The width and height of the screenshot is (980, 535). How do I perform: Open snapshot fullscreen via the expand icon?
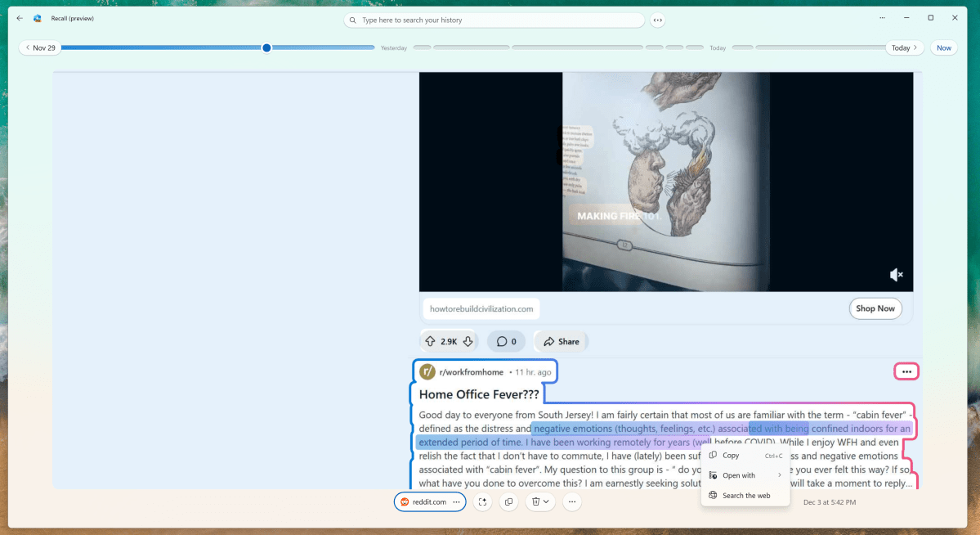(483, 501)
